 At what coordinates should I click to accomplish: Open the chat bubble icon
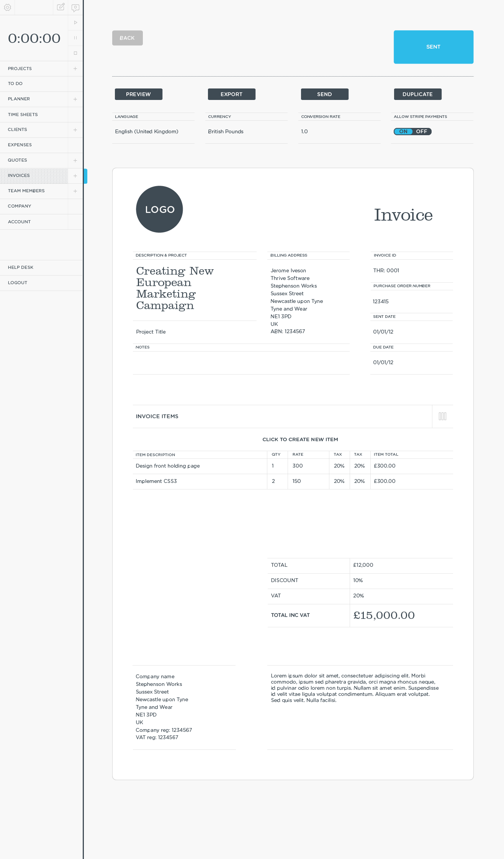pyautogui.click(x=75, y=7)
